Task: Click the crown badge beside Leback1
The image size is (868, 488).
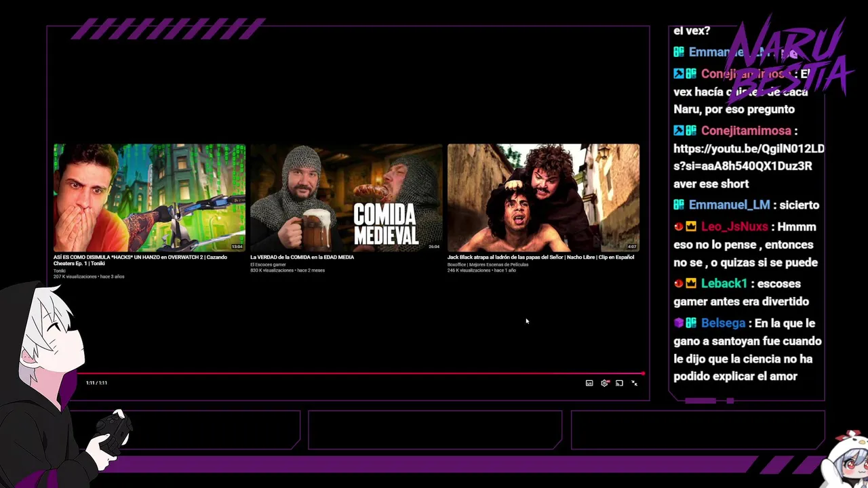Action: (x=691, y=283)
